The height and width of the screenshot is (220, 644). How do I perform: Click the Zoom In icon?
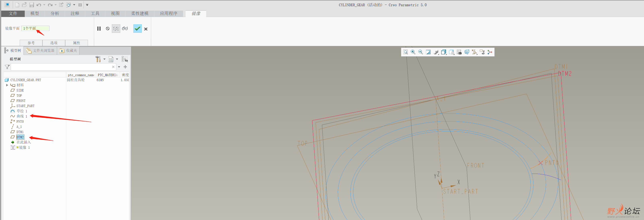[x=413, y=52]
